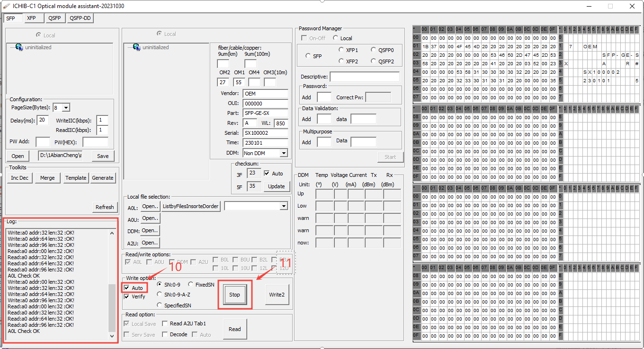The width and height of the screenshot is (644, 349).
Task: Open the QSFP-DD tab
Action: (80, 18)
